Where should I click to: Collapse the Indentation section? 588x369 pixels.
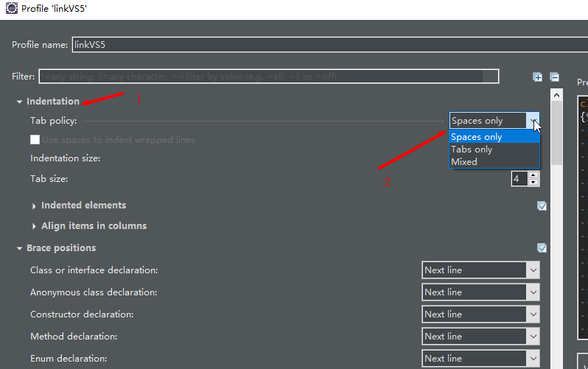pos(20,102)
